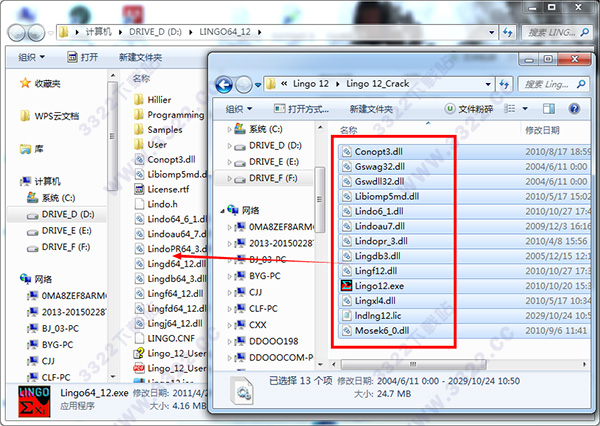
Task: Select License.rtf in back window
Action: (x=161, y=189)
